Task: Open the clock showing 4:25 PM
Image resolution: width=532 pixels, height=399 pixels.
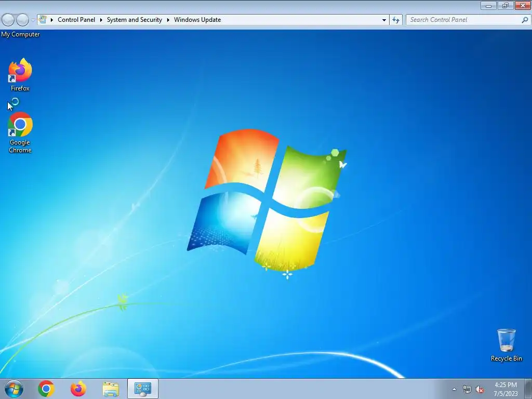Action: tap(506, 389)
